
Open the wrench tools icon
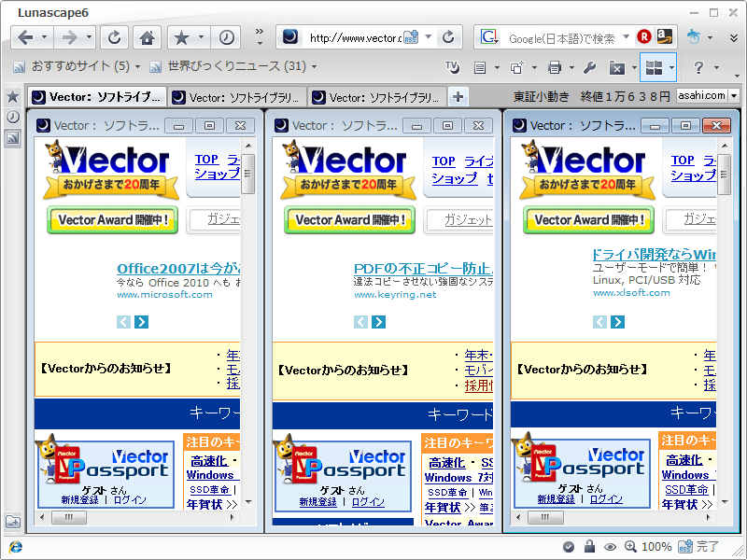[x=589, y=68]
